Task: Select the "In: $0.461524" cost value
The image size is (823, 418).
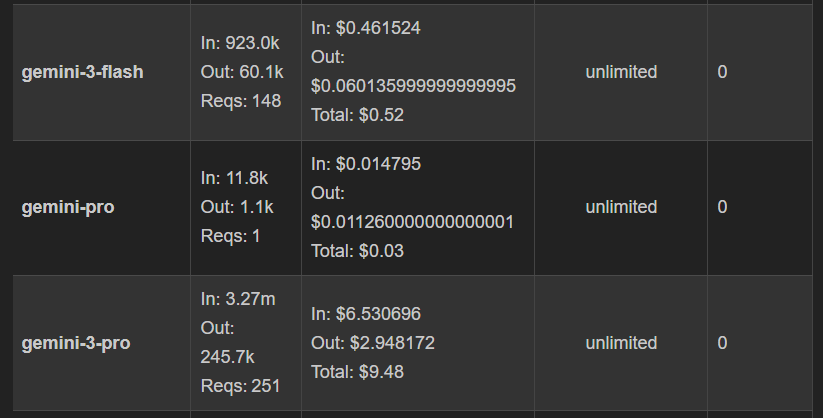Action: coord(366,28)
